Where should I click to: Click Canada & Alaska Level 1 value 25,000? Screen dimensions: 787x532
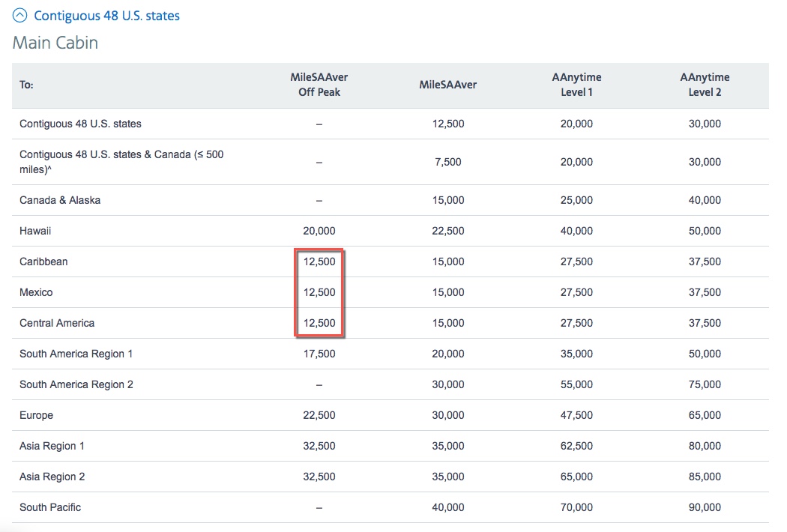pyautogui.click(x=576, y=200)
